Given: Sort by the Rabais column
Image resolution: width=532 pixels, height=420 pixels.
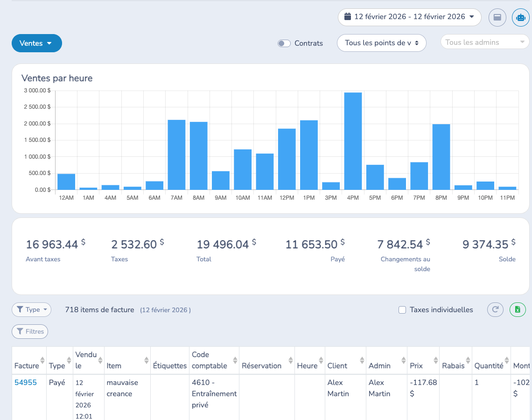Looking at the screenshot, I should click(x=455, y=360).
